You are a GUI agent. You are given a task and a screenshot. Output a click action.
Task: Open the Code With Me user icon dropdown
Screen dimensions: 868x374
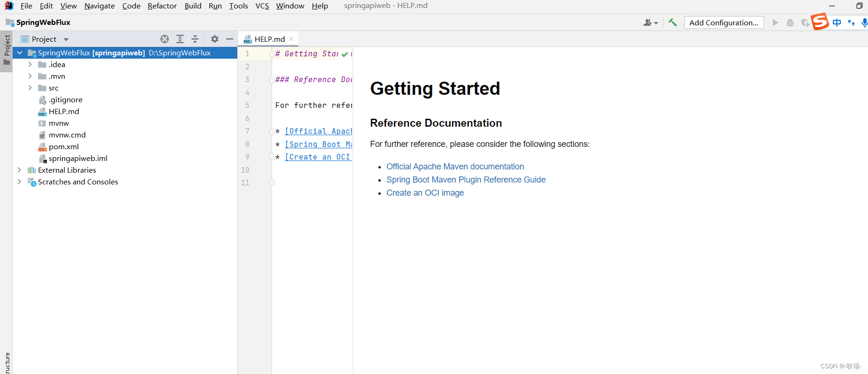click(651, 23)
